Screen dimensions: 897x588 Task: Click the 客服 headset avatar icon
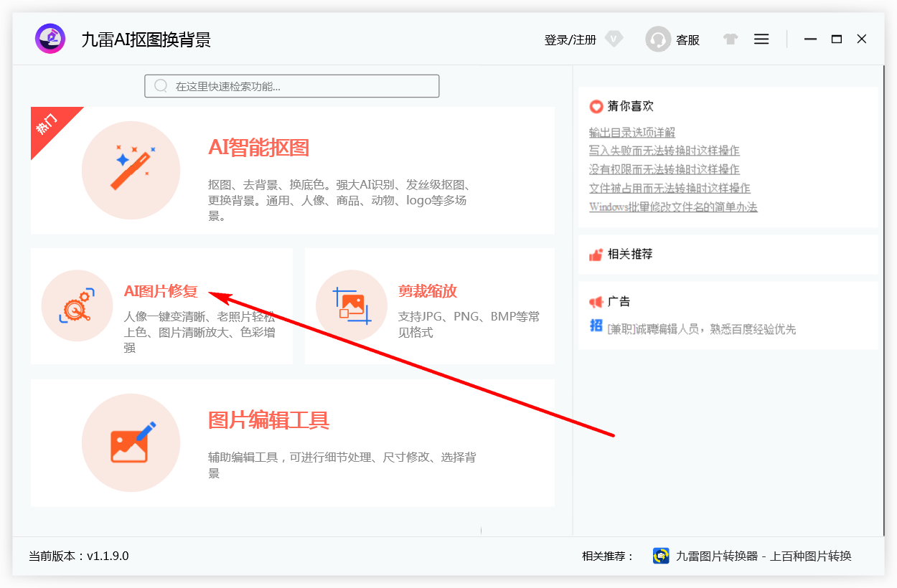658,39
